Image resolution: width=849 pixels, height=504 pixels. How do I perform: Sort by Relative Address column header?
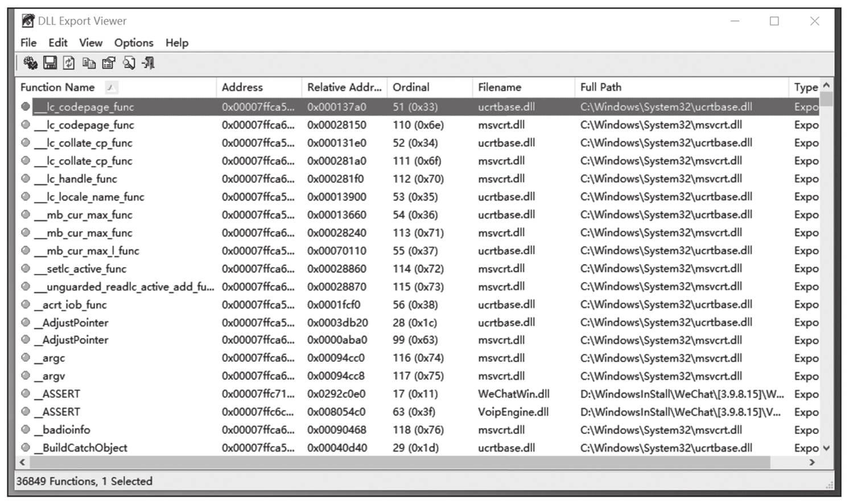point(344,87)
